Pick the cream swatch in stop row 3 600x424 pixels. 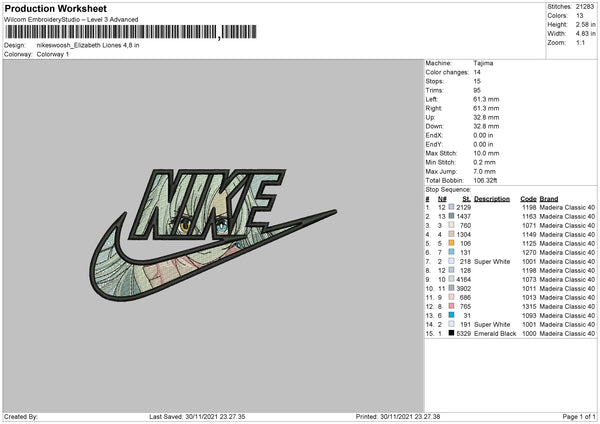[452, 225]
